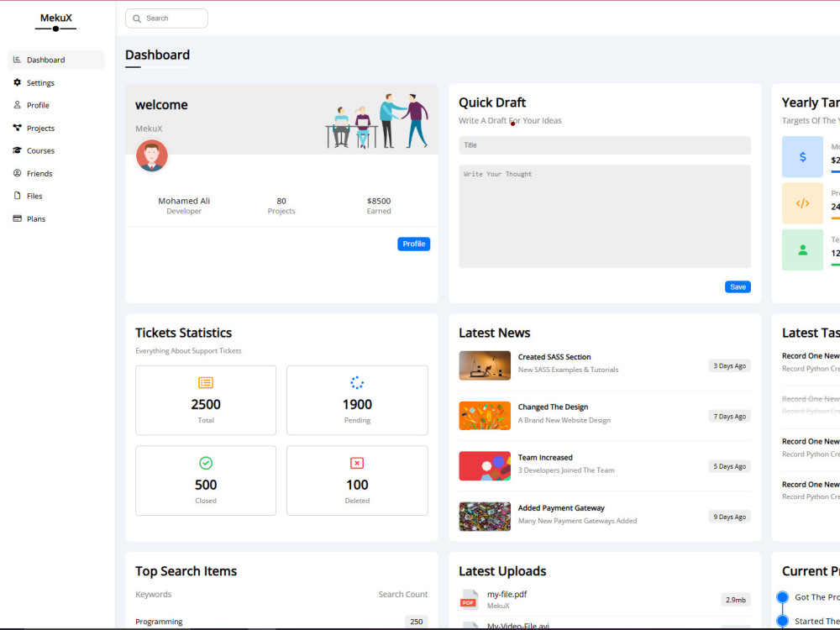Click the blue Pending spinner icon
Screen dimensions: 840x630
click(357, 382)
